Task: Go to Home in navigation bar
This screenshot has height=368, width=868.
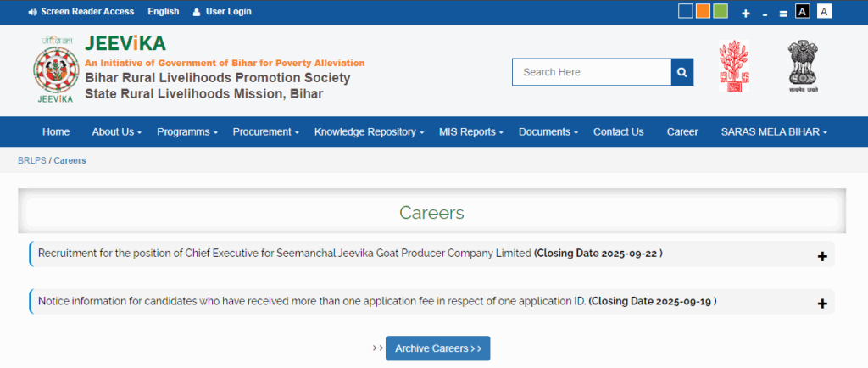Action: pyautogui.click(x=56, y=132)
